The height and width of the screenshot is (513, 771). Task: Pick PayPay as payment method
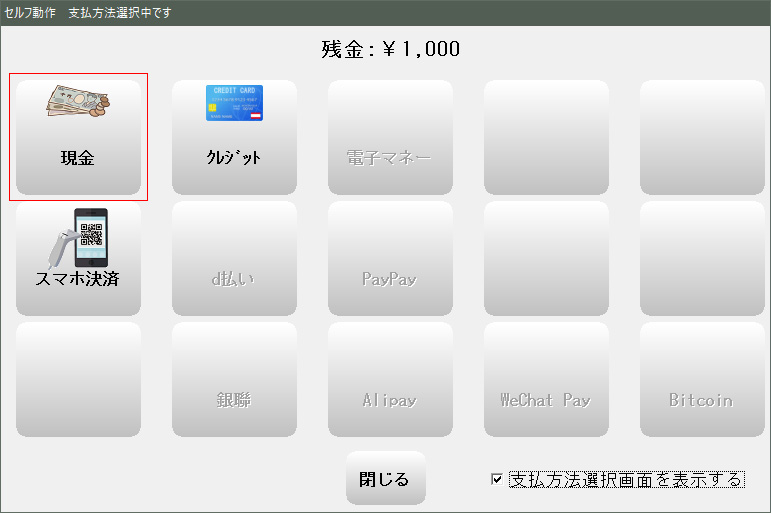390,279
